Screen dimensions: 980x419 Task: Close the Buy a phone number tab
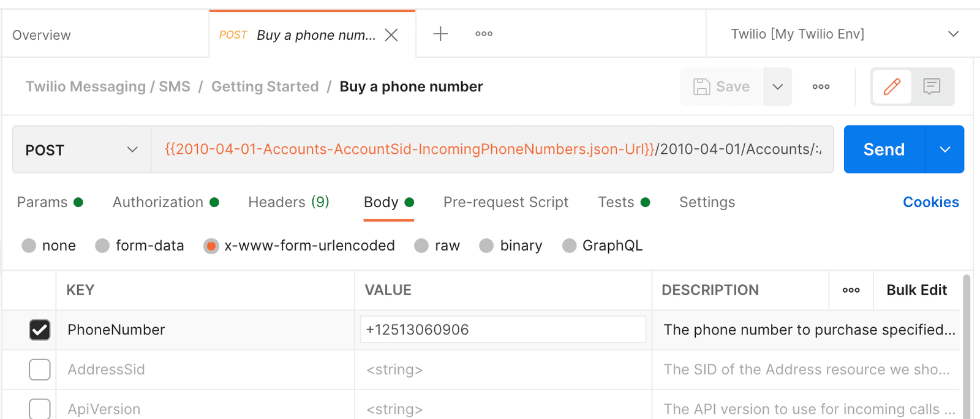tap(391, 35)
